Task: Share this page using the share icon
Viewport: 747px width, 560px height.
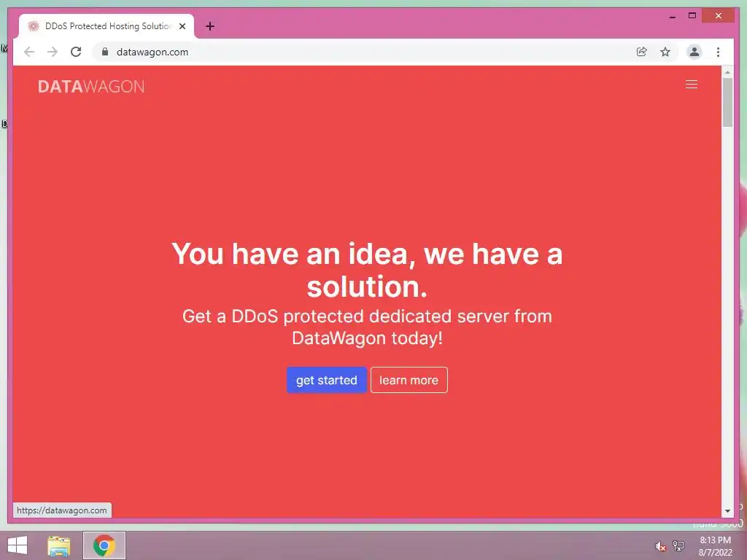Action: pyautogui.click(x=642, y=52)
